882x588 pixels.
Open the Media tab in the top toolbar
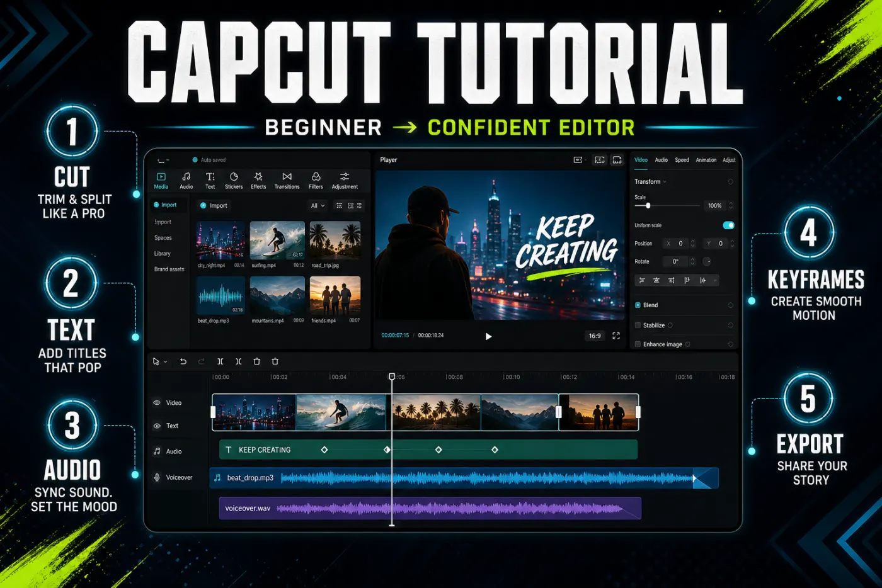(x=161, y=181)
